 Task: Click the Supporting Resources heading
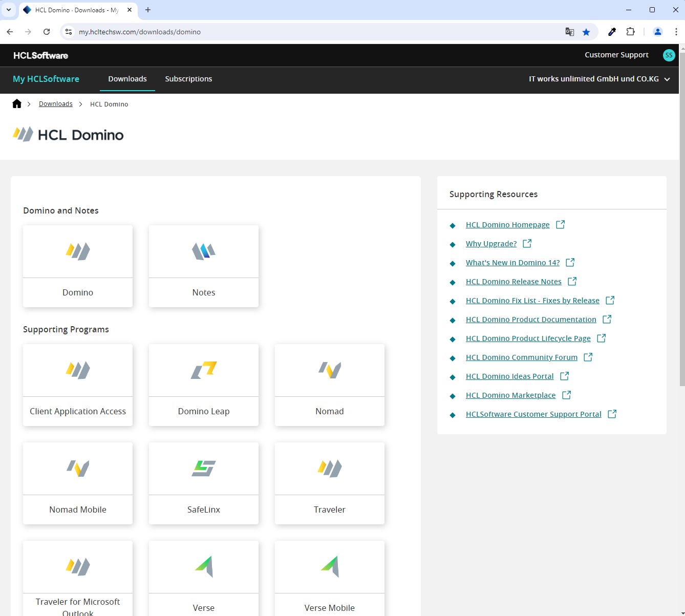point(494,194)
